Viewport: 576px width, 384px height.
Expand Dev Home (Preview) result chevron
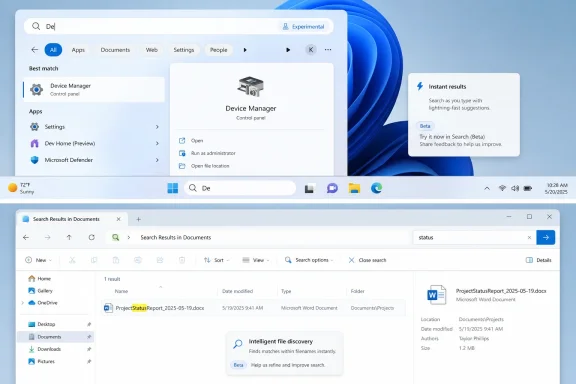[157, 143]
